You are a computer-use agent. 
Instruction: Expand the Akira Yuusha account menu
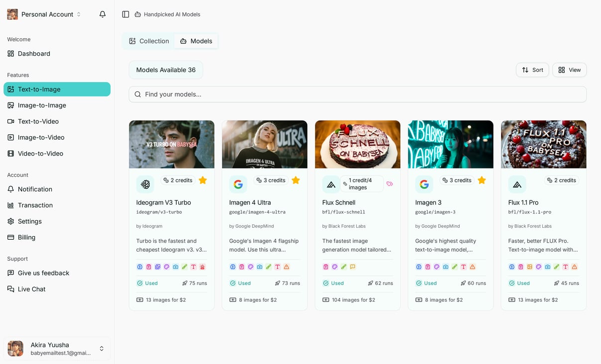(101, 349)
